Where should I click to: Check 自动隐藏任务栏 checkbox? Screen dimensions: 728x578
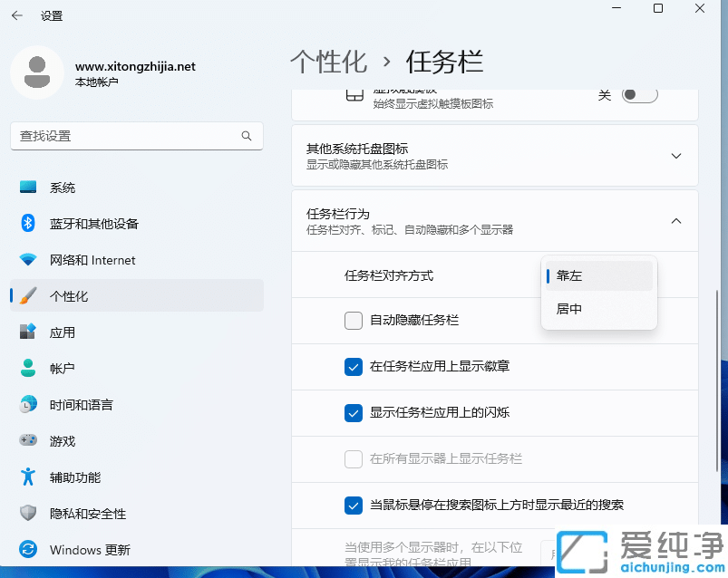click(354, 321)
